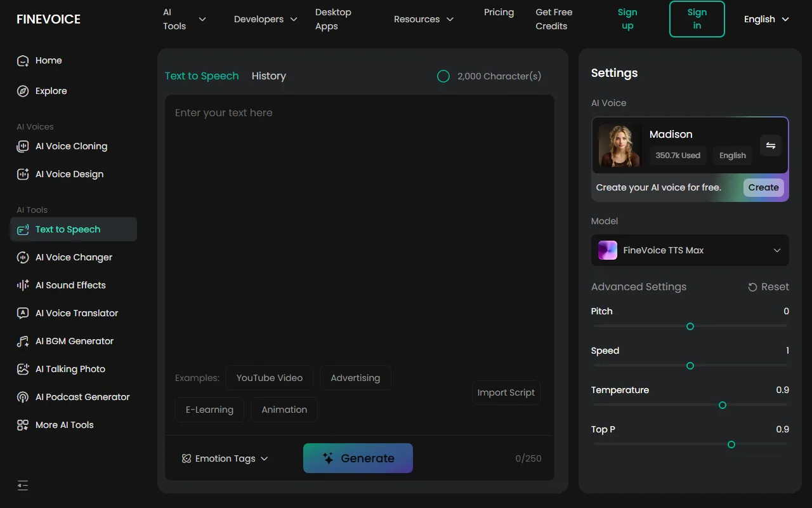Open the AI Voice Translator icon

(23, 313)
